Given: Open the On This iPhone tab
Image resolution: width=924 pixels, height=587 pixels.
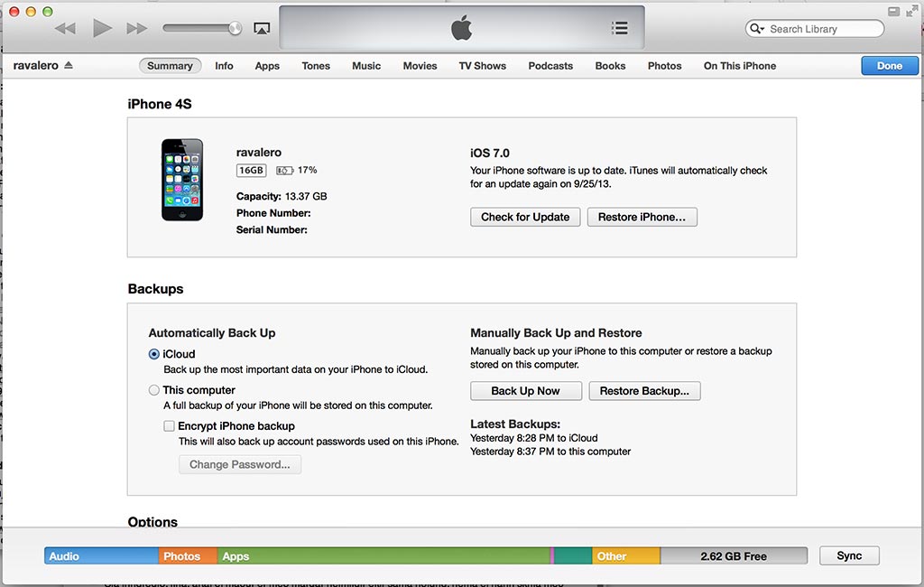Looking at the screenshot, I should [739, 65].
